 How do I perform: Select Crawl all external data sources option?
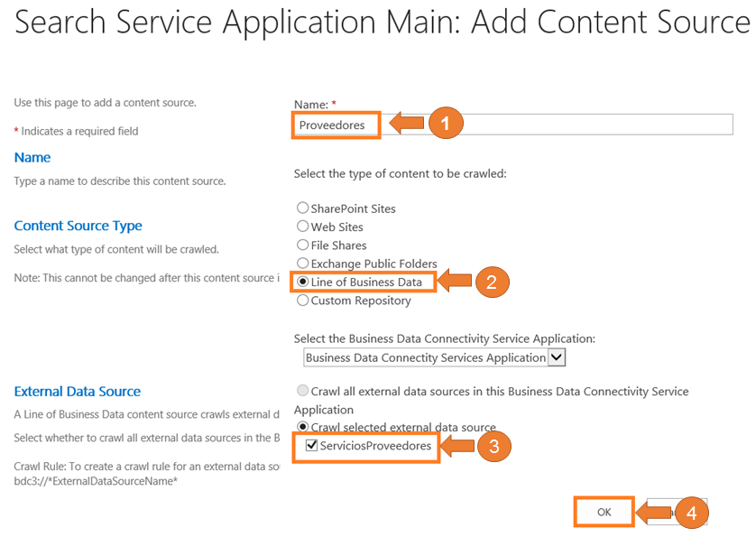coord(303,392)
